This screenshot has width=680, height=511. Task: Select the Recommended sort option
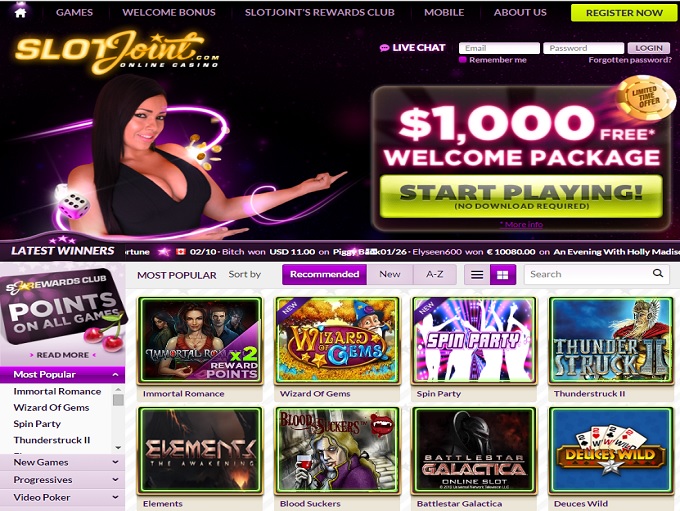324,275
